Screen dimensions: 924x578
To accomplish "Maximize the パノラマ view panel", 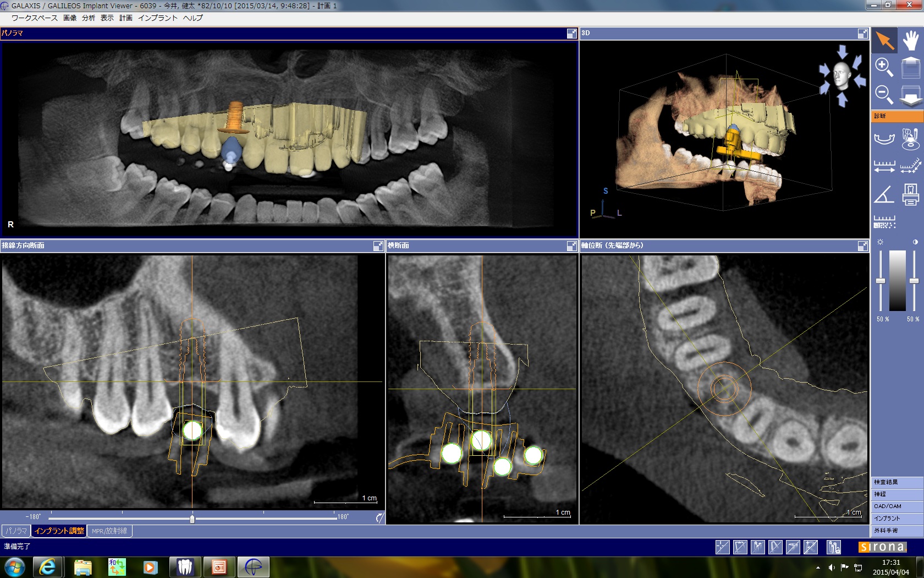I will [x=571, y=34].
